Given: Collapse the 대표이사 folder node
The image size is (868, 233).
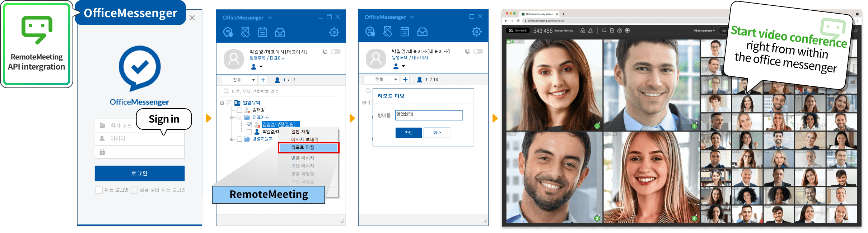Looking at the screenshot, I should (232, 118).
